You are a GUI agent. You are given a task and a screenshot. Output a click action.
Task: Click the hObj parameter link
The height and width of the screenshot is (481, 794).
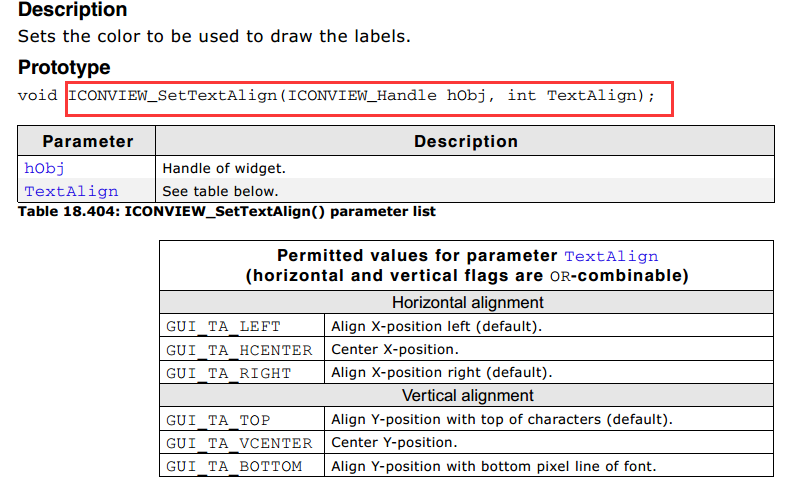[45, 168]
